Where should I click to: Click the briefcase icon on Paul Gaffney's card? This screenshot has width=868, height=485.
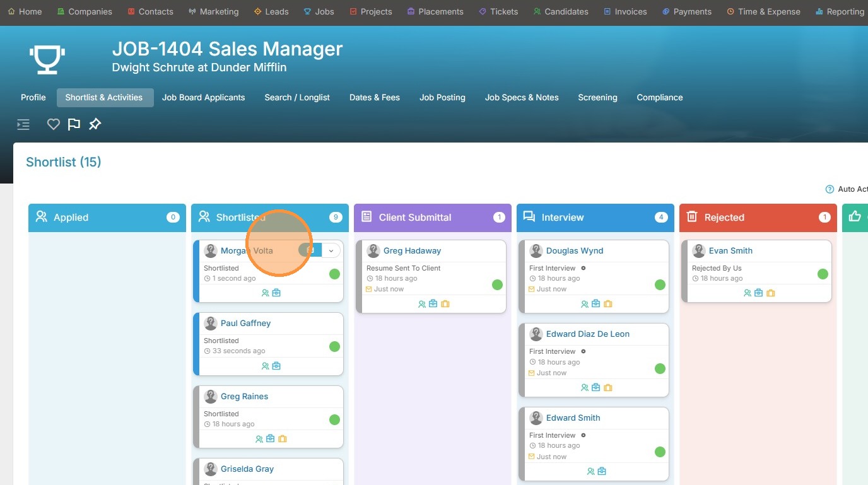click(x=276, y=366)
